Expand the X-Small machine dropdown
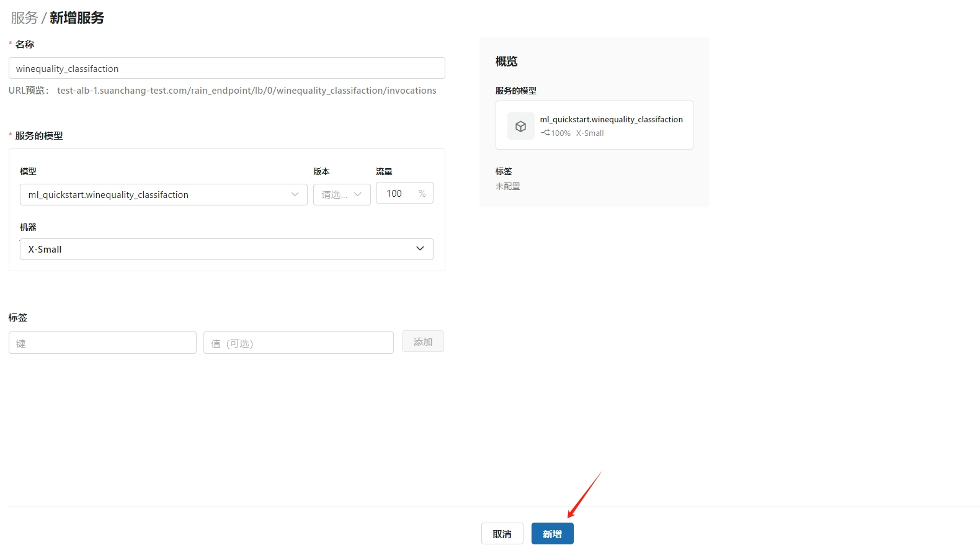The width and height of the screenshot is (980, 558). [x=226, y=249]
